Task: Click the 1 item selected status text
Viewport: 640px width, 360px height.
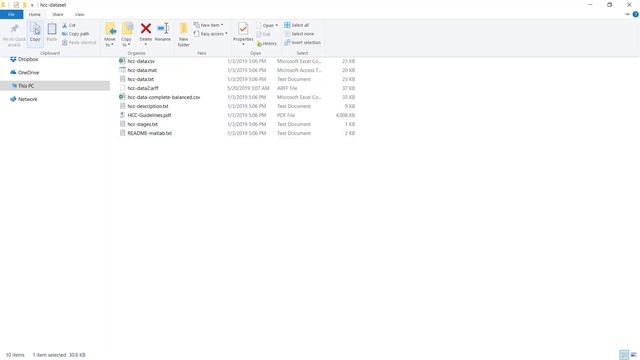Action: 49,355
